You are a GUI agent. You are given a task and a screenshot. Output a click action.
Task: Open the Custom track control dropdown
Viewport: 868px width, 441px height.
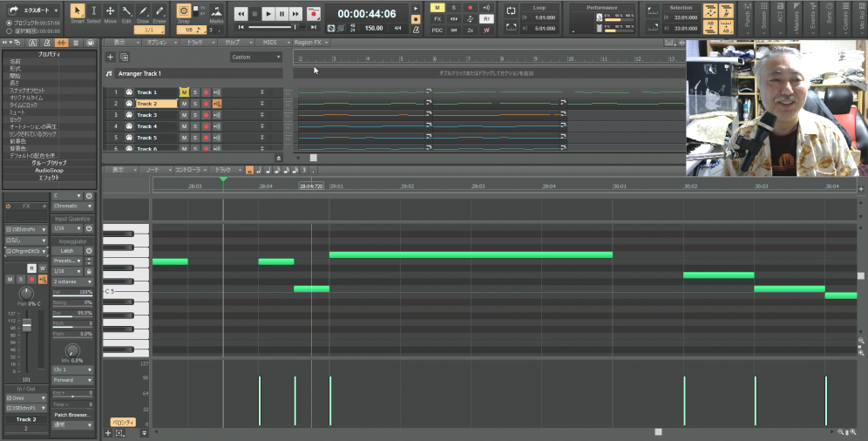[x=256, y=57]
